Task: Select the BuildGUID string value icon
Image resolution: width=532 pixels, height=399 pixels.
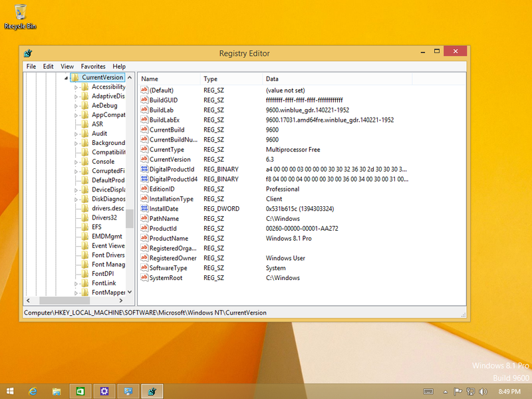Action: click(144, 100)
